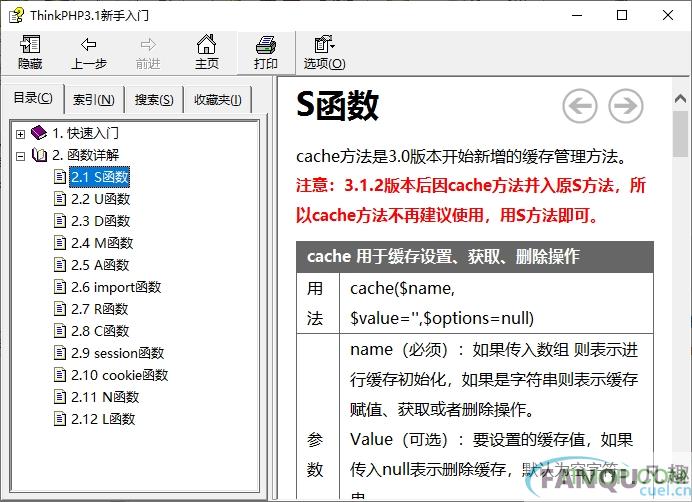Click the page icon for 2.7 R函数
692x502 pixels.
(x=60, y=309)
